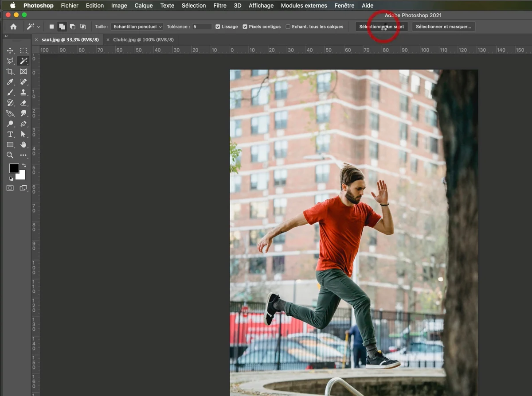Image resolution: width=532 pixels, height=396 pixels.
Task: Swap foreground and background colors
Action: click(24, 165)
